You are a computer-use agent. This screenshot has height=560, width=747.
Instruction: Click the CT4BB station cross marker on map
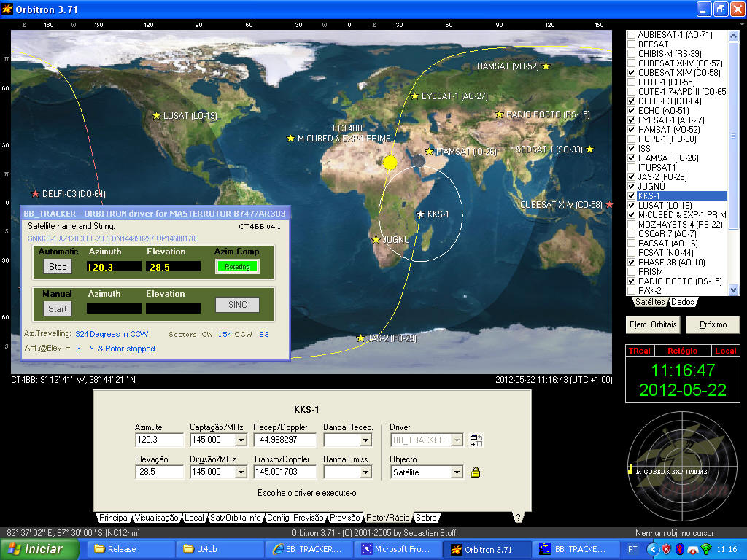click(x=334, y=128)
